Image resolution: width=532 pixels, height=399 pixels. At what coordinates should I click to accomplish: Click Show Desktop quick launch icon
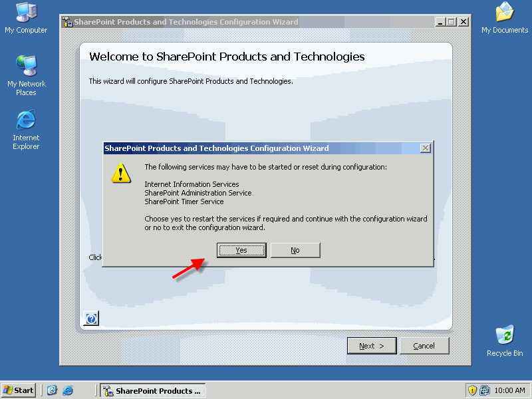click(x=52, y=390)
